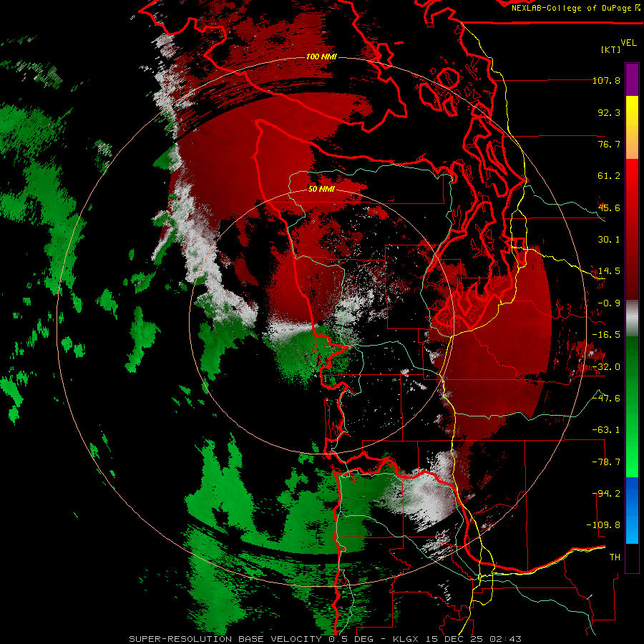
Task: Click the -0.9 velocity scale value
Action: point(609,303)
